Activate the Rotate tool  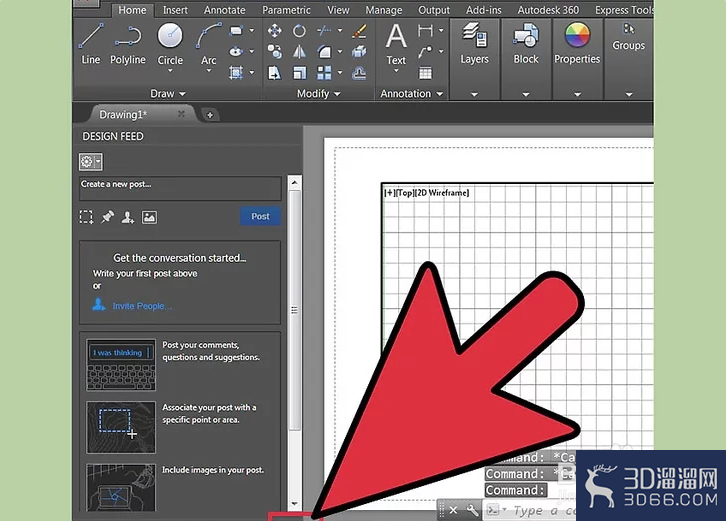[299, 31]
